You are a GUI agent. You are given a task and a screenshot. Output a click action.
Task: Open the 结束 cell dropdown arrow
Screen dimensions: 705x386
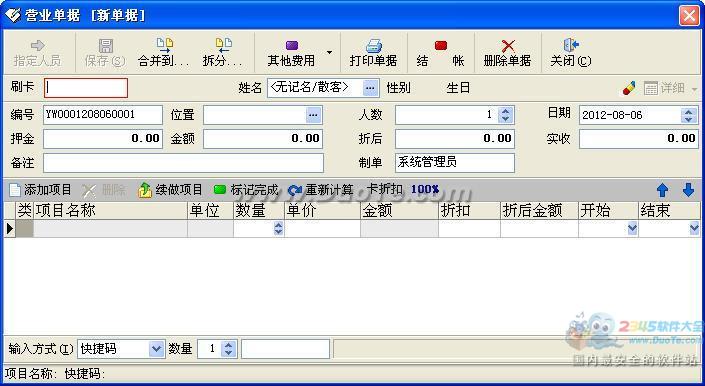(694, 229)
